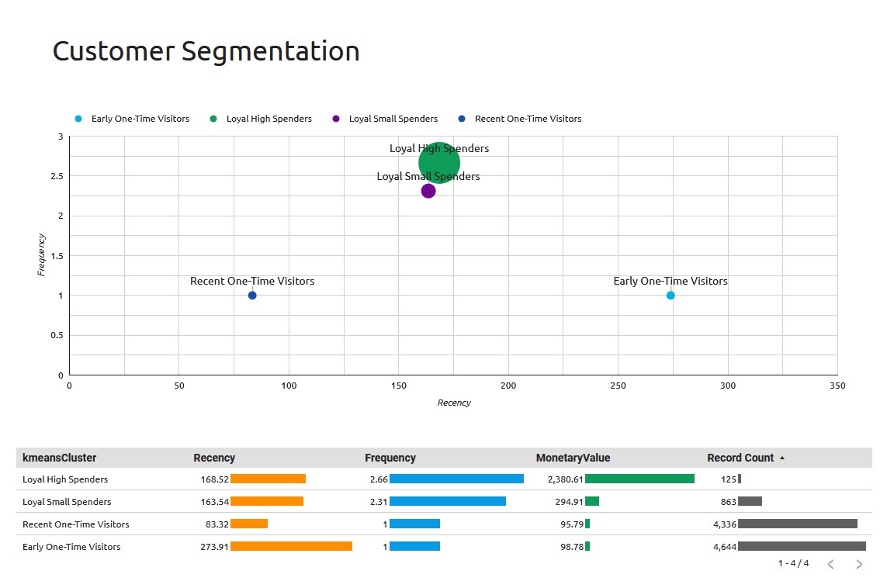Sort the table by the Frequency column header
This screenshot has width=894, height=588.
390,458
